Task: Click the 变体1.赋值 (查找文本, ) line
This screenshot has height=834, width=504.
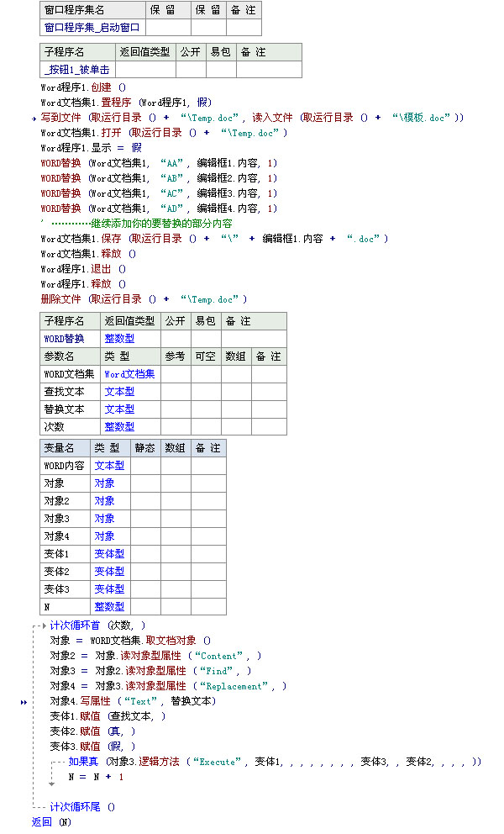Action: point(108,716)
